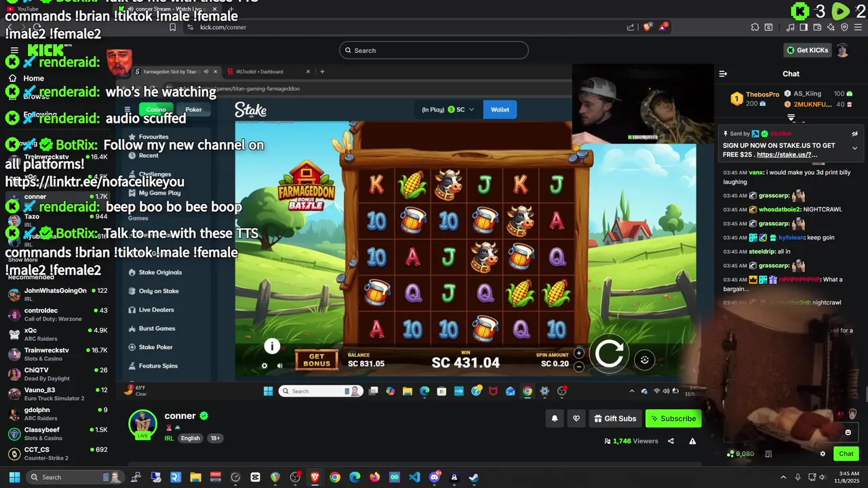
Task: Open Only on Stake menu item
Action: click(159, 291)
